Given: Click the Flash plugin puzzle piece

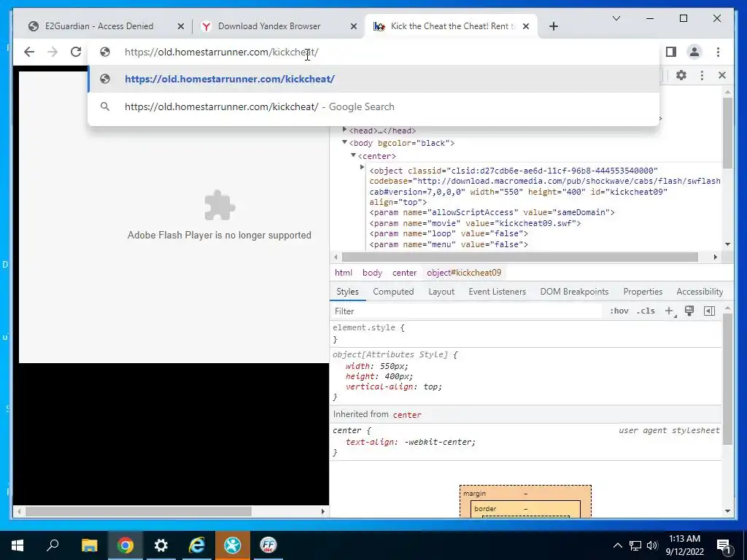Looking at the screenshot, I should click(220, 206).
